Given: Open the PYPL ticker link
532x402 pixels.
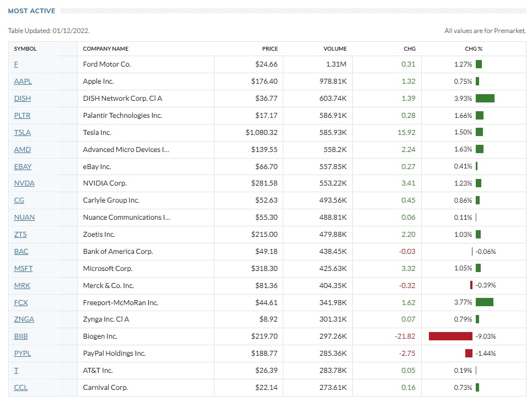Looking at the screenshot, I should pyautogui.click(x=23, y=354).
